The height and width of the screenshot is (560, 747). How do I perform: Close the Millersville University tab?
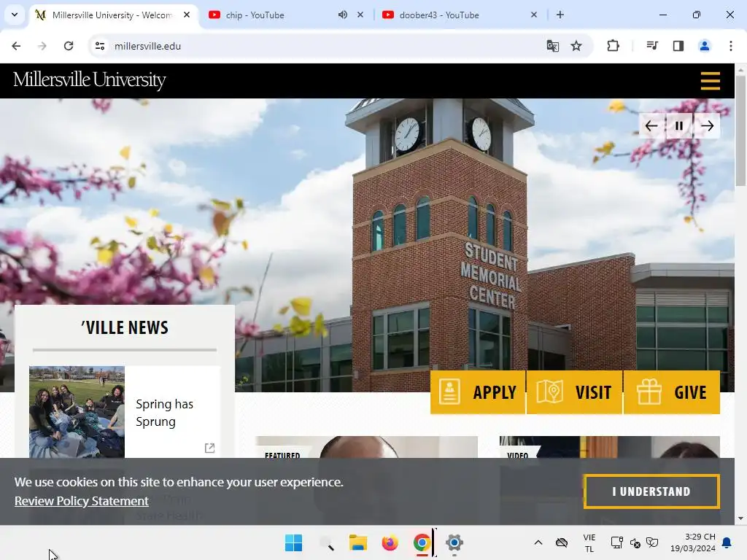point(187,15)
